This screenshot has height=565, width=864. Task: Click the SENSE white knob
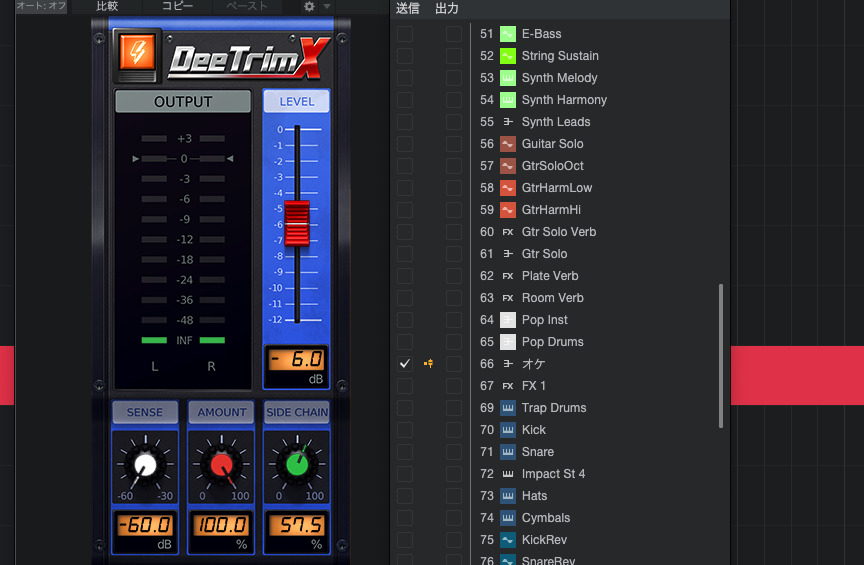pyautogui.click(x=145, y=465)
